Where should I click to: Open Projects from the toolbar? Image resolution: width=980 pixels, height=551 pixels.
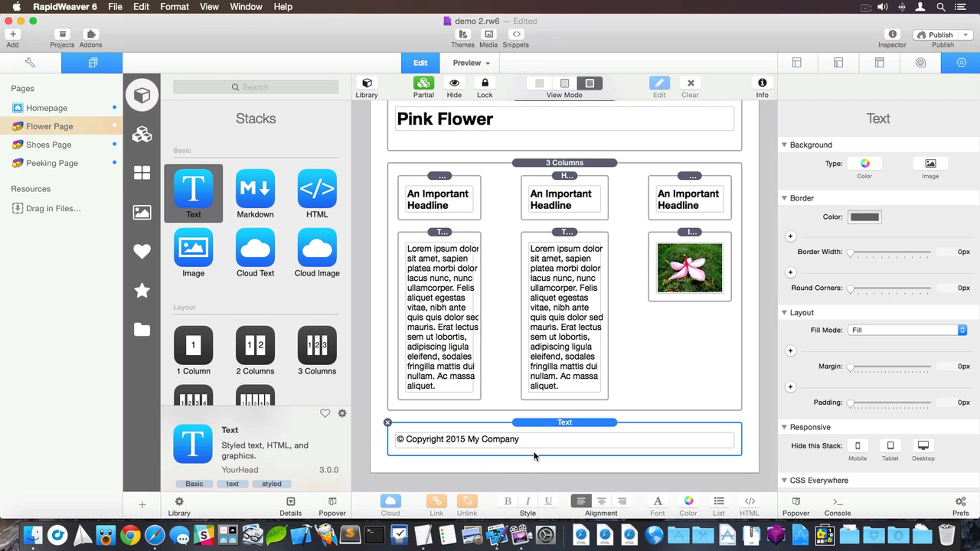62,38
